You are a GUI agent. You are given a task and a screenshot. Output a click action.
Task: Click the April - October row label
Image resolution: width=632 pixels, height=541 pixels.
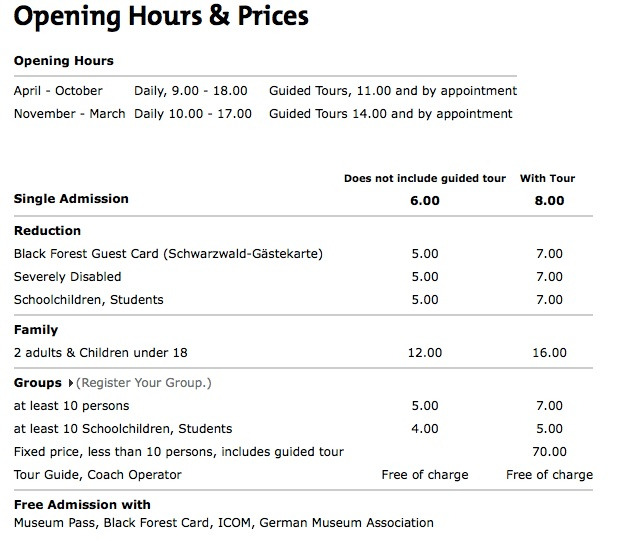58,91
